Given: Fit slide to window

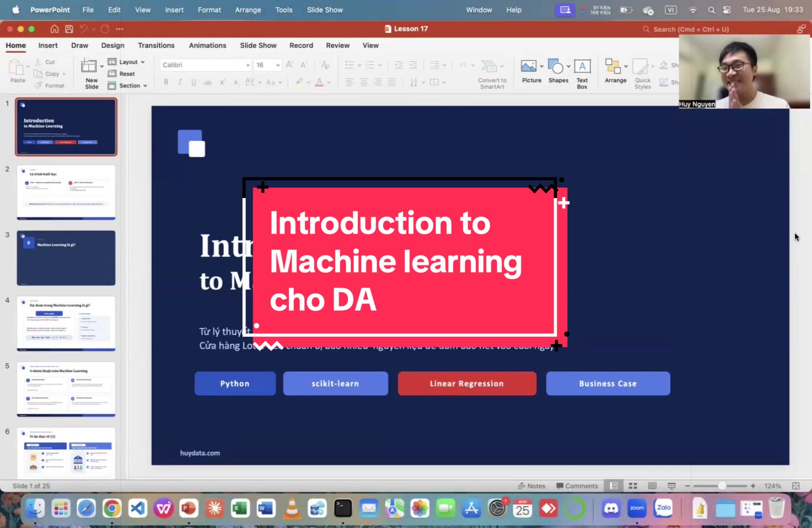Looking at the screenshot, I should pyautogui.click(x=796, y=486).
